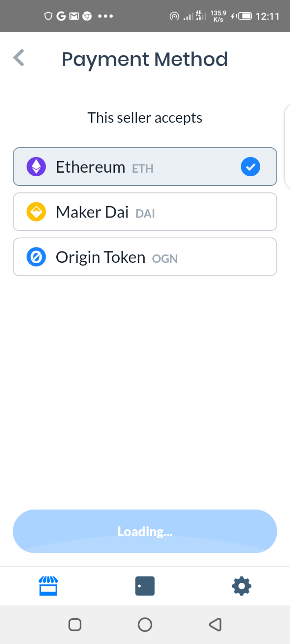Select Maker Dai DAI payment option
Viewport: 290px width, 644px height.
click(x=145, y=212)
